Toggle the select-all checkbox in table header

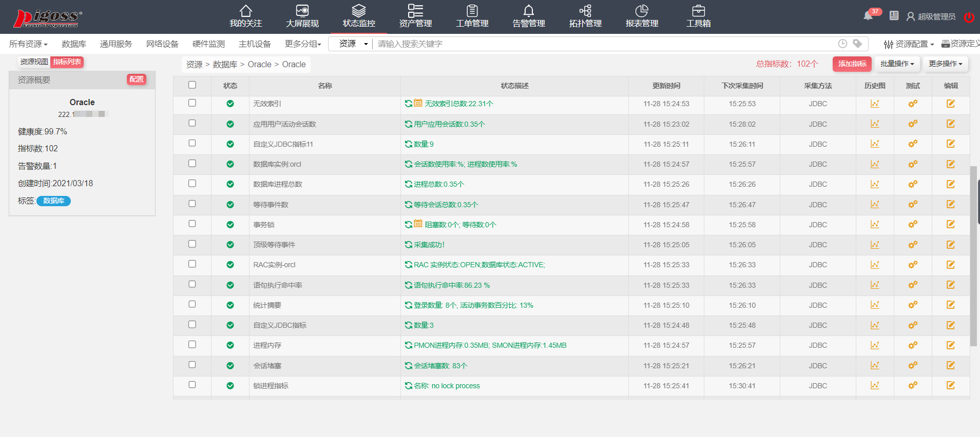point(192,85)
